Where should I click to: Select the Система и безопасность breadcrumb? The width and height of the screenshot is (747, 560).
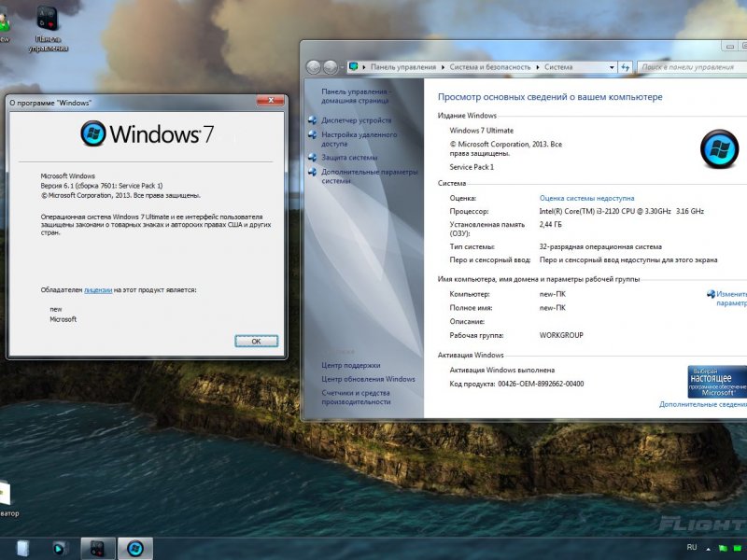(x=489, y=67)
